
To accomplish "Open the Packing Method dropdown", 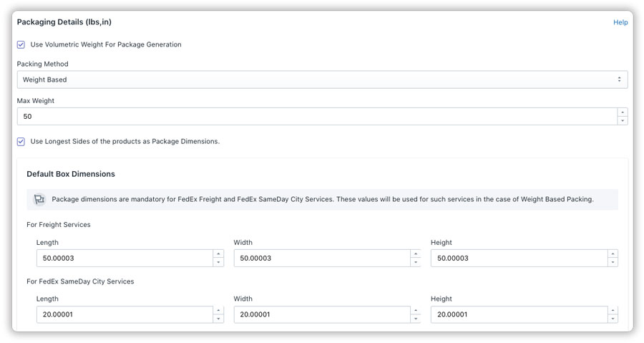I will click(322, 79).
